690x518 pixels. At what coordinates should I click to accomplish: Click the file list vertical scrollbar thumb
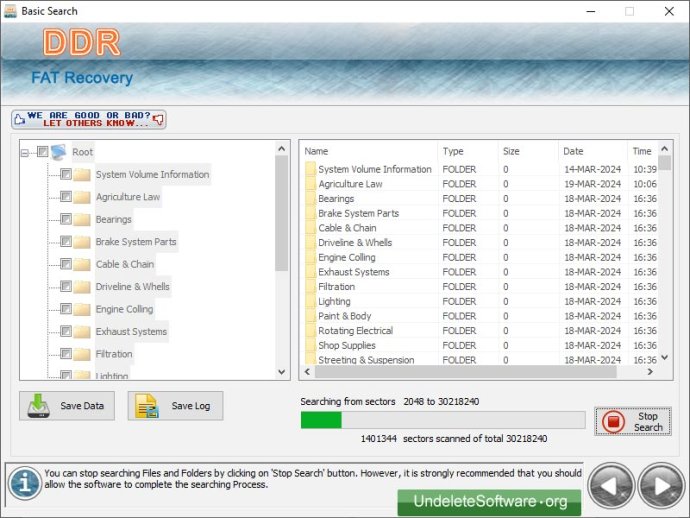point(664,163)
